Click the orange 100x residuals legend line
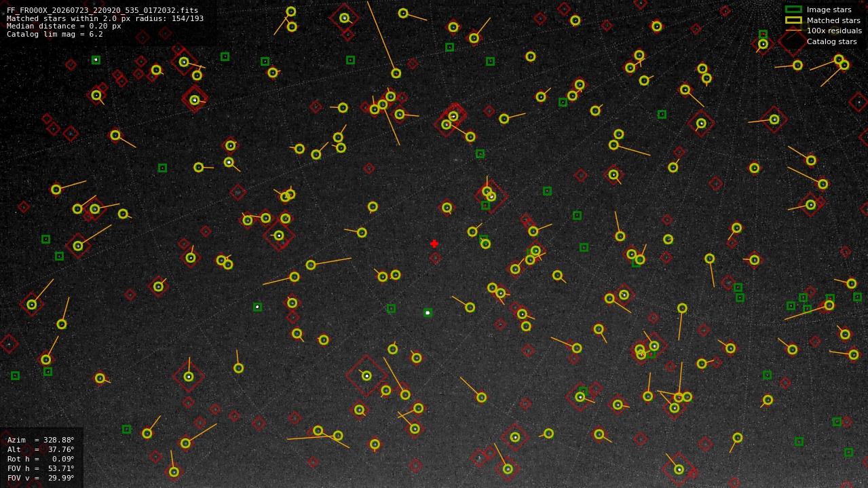 793,31
